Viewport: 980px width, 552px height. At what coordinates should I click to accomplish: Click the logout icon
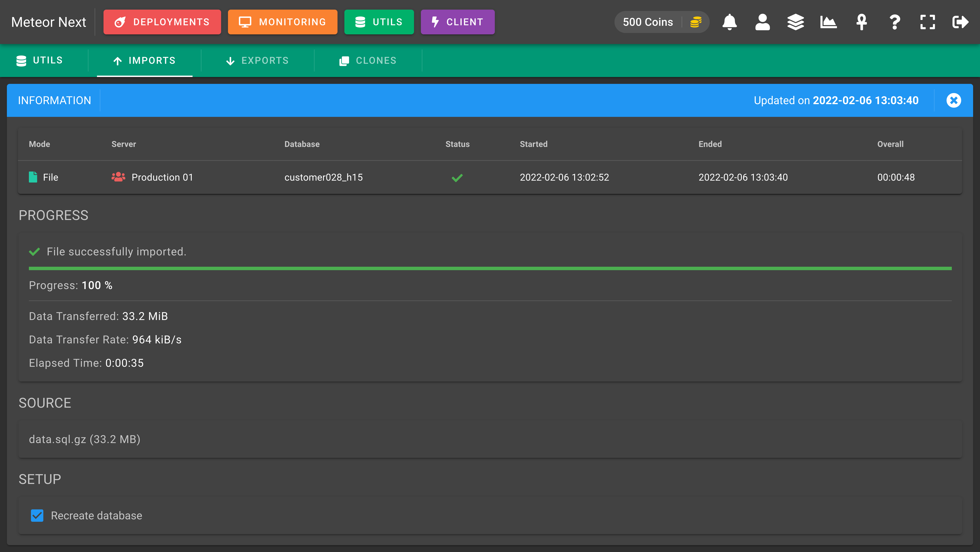[960, 22]
